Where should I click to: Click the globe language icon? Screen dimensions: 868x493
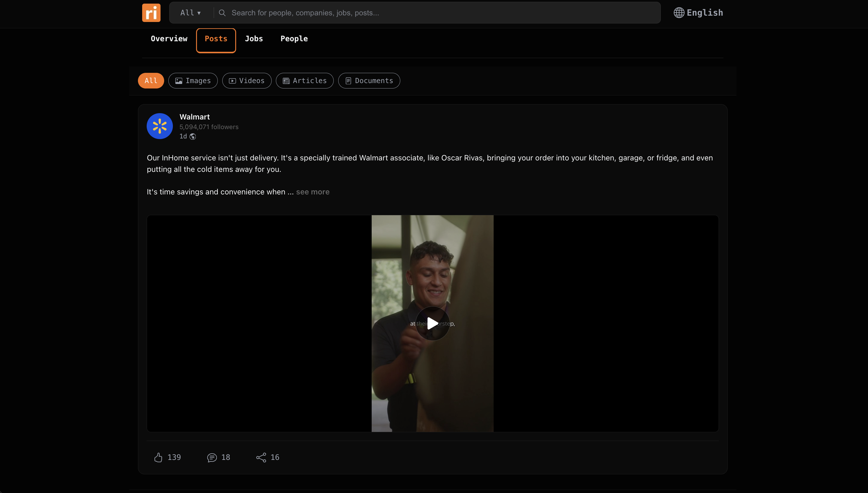click(x=679, y=13)
